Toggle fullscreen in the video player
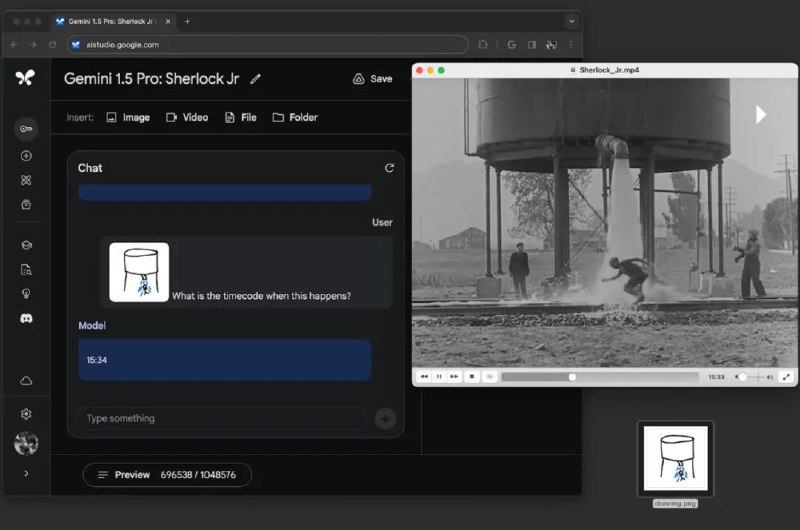This screenshot has width=800, height=530. [786, 377]
